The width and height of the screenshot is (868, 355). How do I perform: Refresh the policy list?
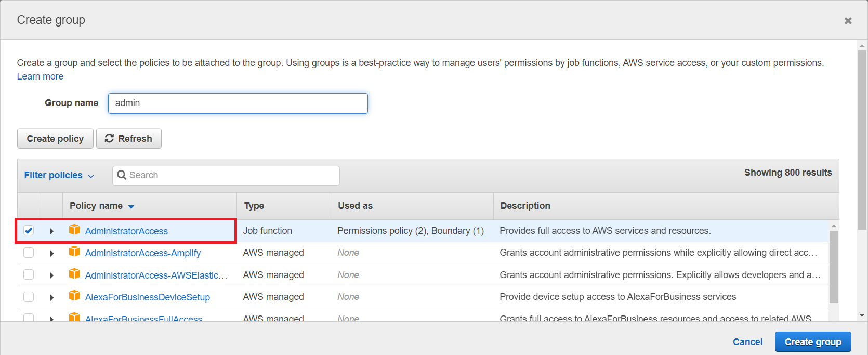(x=129, y=139)
